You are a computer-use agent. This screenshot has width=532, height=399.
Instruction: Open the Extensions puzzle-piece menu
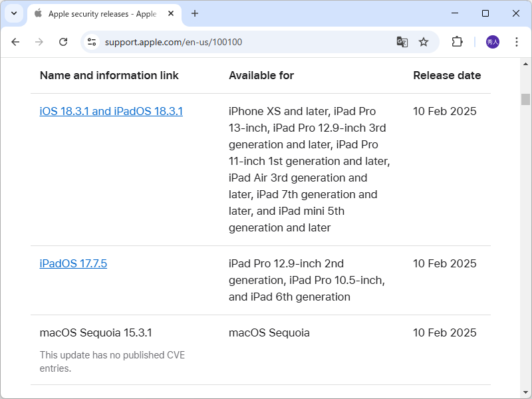[457, 41]
